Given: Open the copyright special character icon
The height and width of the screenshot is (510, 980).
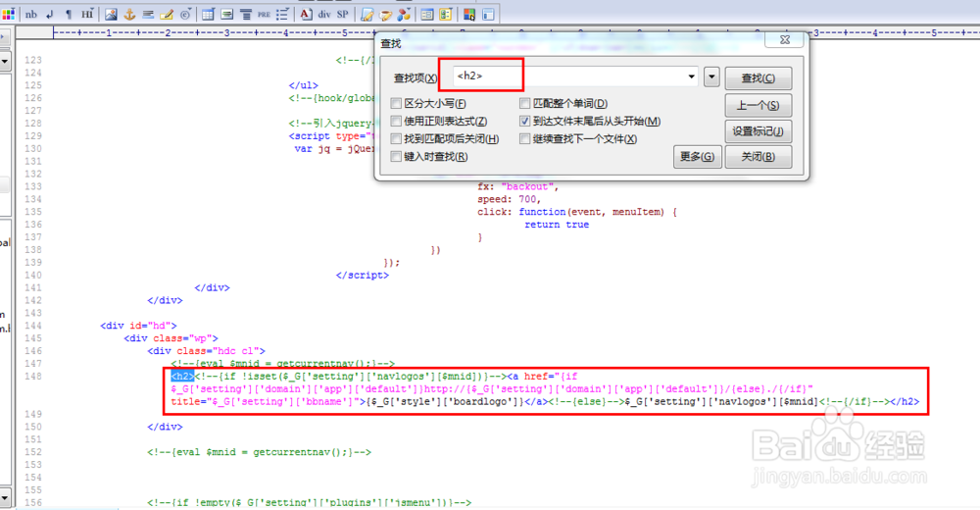Looking at the screenshot, I should coord(185,14).
